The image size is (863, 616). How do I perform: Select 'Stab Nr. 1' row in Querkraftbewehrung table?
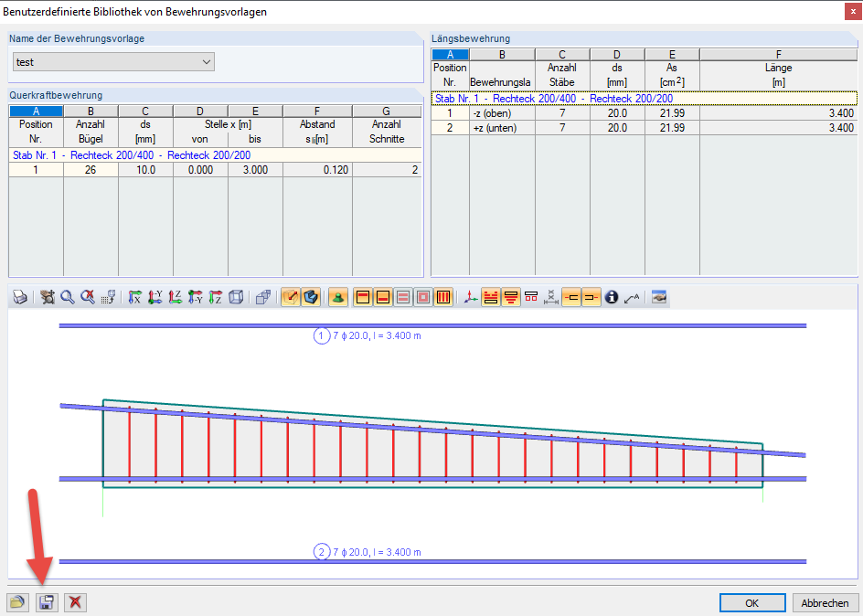[215, 155]
